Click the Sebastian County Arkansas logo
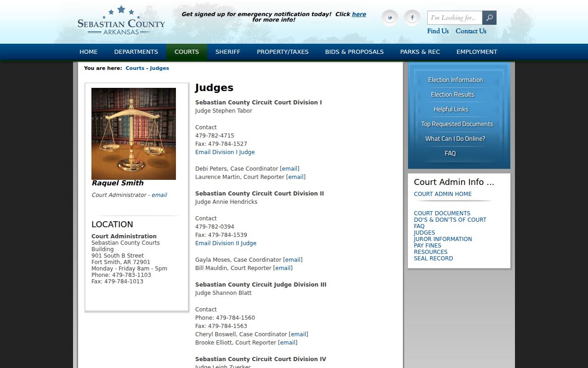 point(121,21)
